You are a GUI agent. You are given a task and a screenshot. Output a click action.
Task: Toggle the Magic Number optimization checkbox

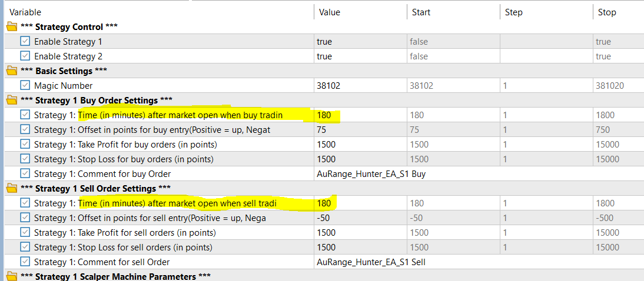click(x=25, y=86)
